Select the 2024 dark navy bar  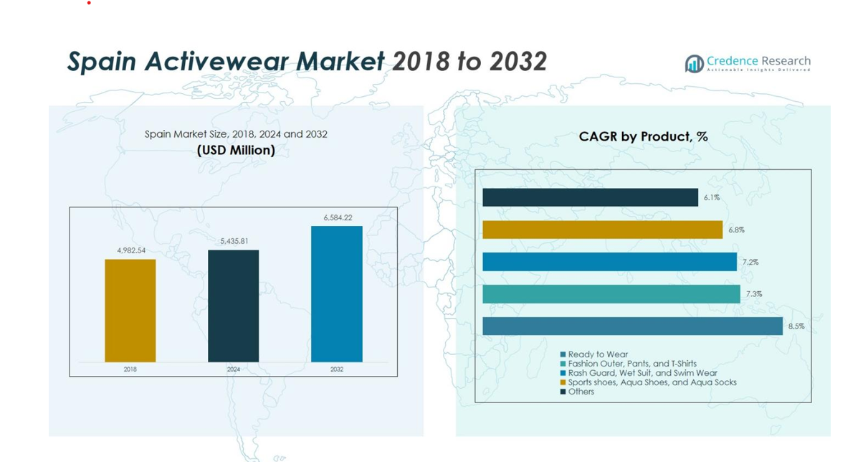(233, 306)
